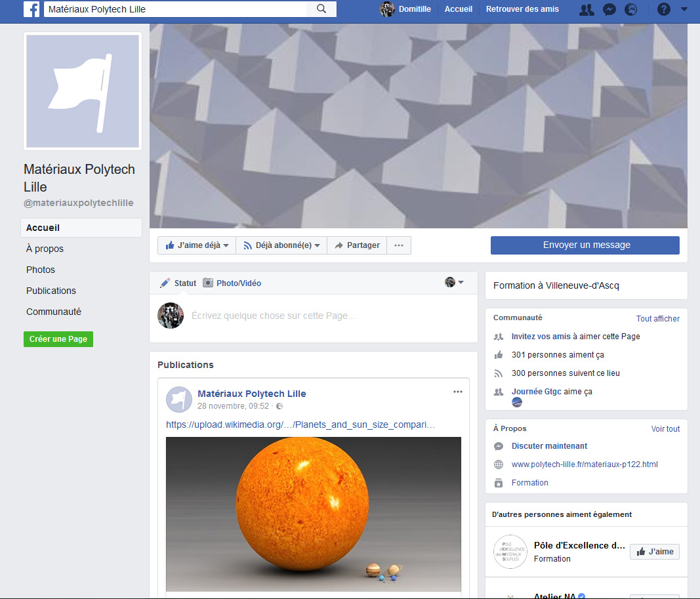Click Discuter maintenant link
Image resolution: width=700 pixels, height=599 pixels.
[549, 446]
